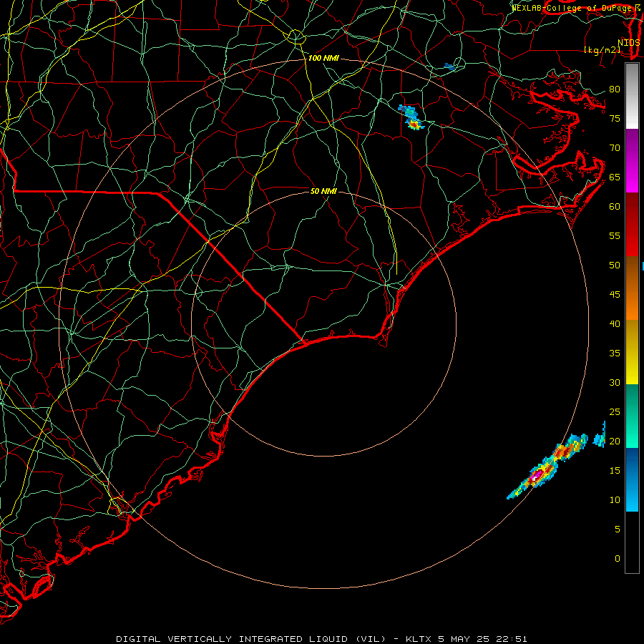The height and width of the screenshot is (644, 644).
Task: Pick the dark red segment of the color bar
Action: (632, 225)
